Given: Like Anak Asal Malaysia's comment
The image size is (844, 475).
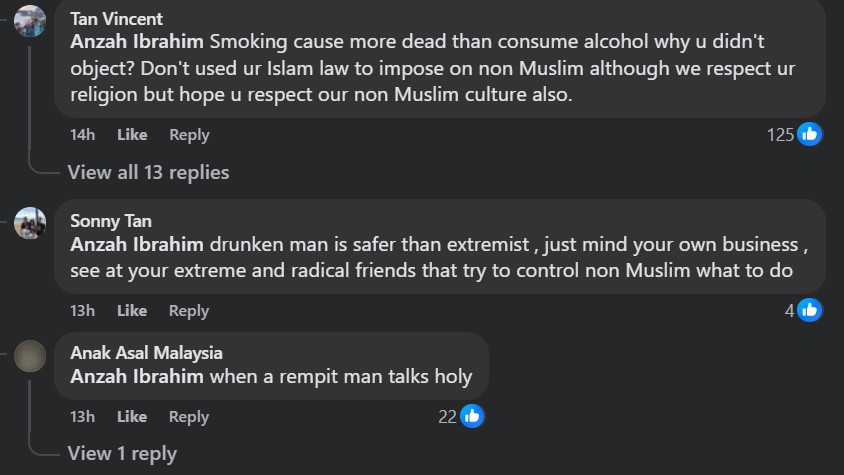Looking at the screenshot, I should click(x=132, y=417).
